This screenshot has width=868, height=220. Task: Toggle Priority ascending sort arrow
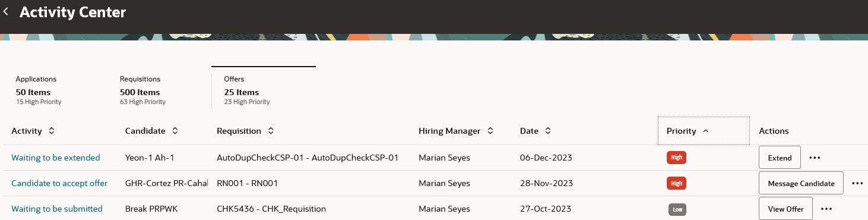pyautogui.click(x=705, y=131)
